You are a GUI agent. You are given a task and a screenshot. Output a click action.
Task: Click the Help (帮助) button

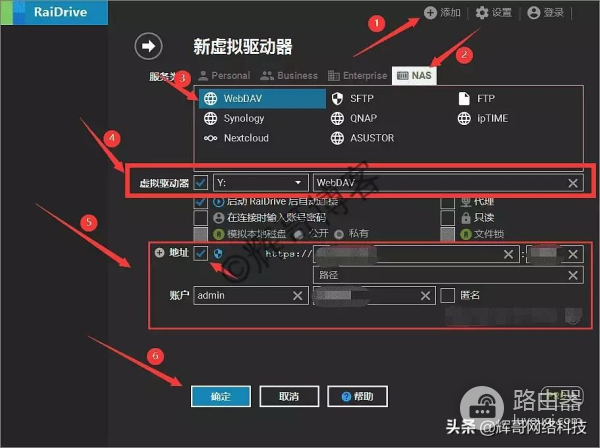[357, 396]
